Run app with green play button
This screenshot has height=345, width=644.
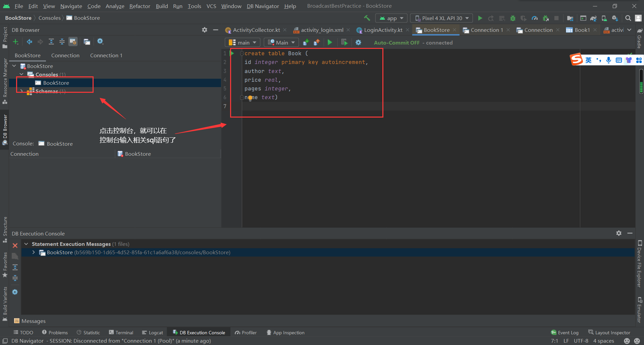pos(480,18)
